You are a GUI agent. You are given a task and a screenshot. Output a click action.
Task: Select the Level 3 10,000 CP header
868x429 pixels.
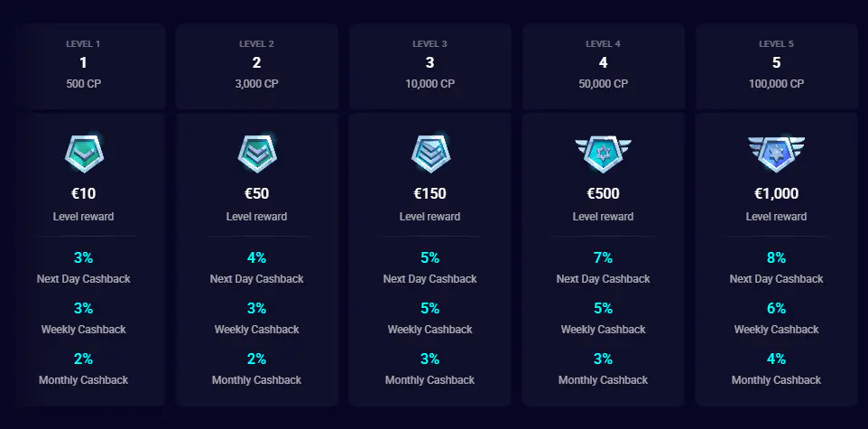430,63
